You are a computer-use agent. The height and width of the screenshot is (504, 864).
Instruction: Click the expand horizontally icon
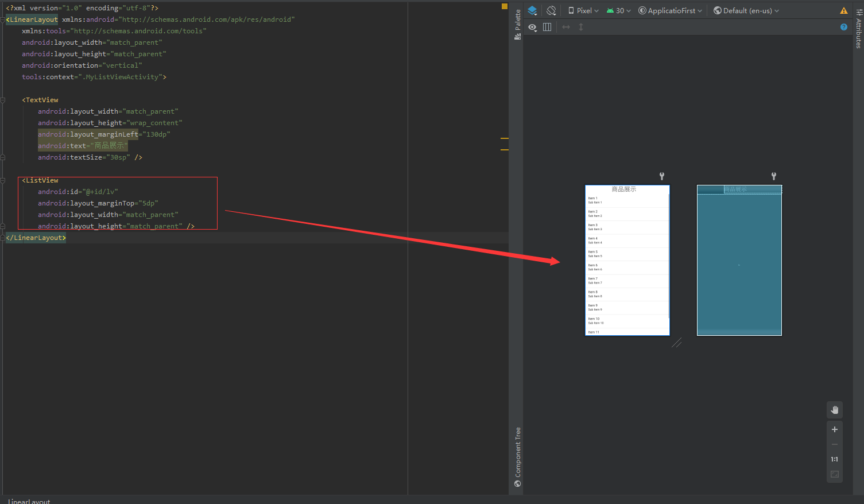566,27
